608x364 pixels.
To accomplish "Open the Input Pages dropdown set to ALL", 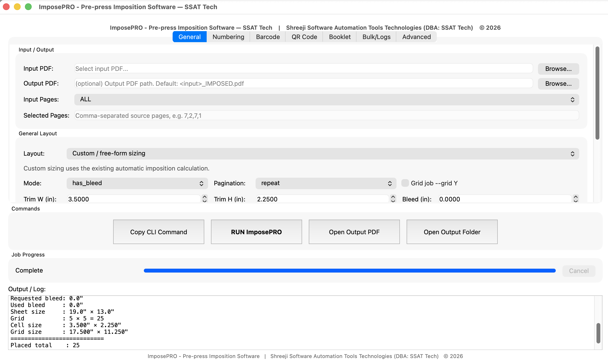I will [x=326, y=99].
